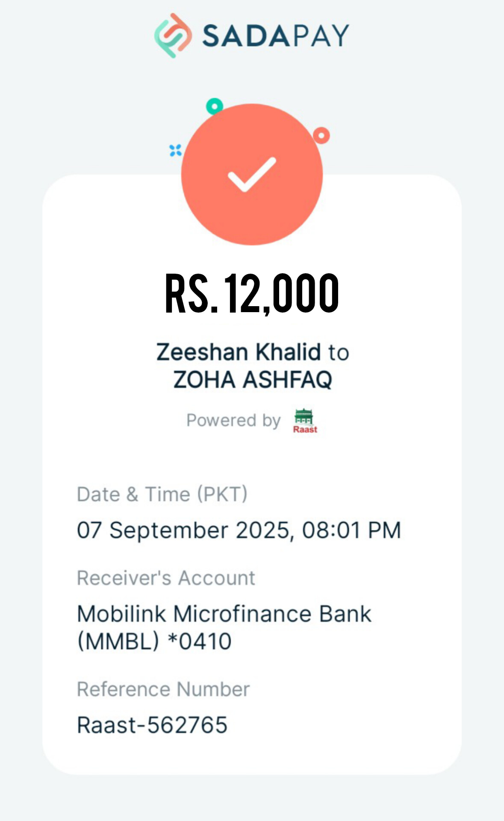Select reference Raast-562765
This screenshot has height=821, width=504.
click(x=152, y=725)
